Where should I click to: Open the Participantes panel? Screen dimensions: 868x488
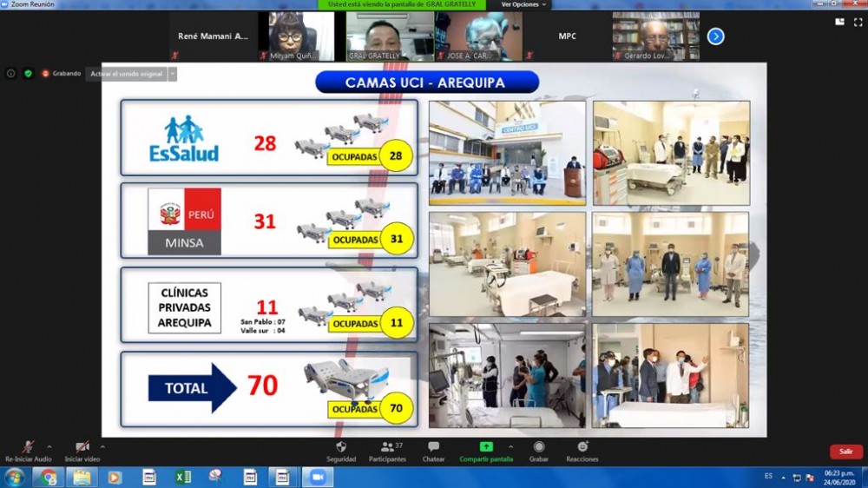click(x=387, y=447)
